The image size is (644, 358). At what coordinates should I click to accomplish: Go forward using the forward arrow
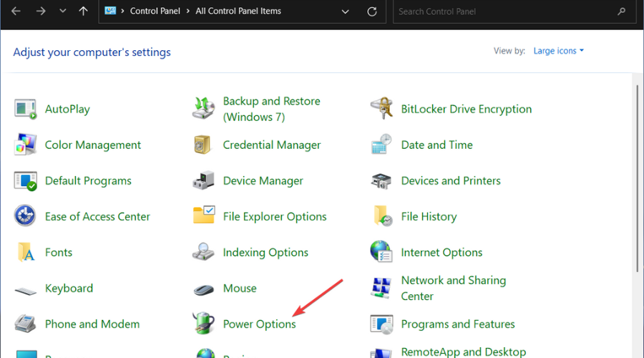tap(40, 11)
